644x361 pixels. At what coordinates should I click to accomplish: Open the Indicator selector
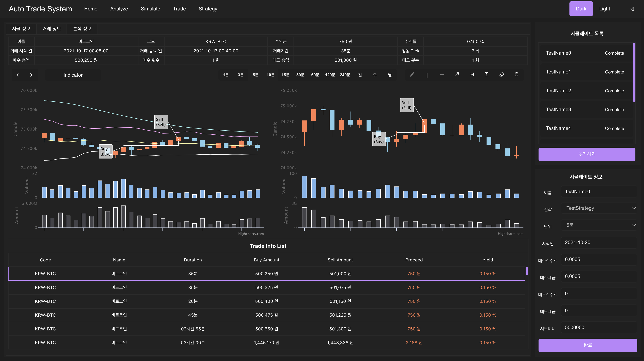point(73,75)
